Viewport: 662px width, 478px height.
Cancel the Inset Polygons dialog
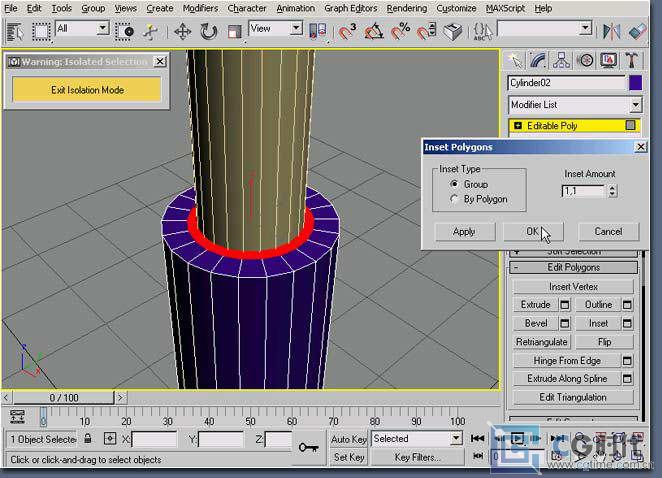608,232
